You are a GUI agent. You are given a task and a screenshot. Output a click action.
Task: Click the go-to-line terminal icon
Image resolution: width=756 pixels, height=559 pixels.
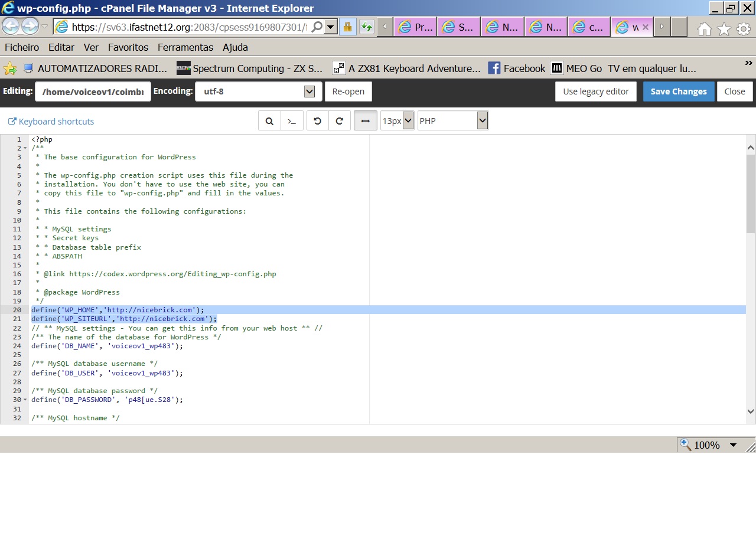292,121
